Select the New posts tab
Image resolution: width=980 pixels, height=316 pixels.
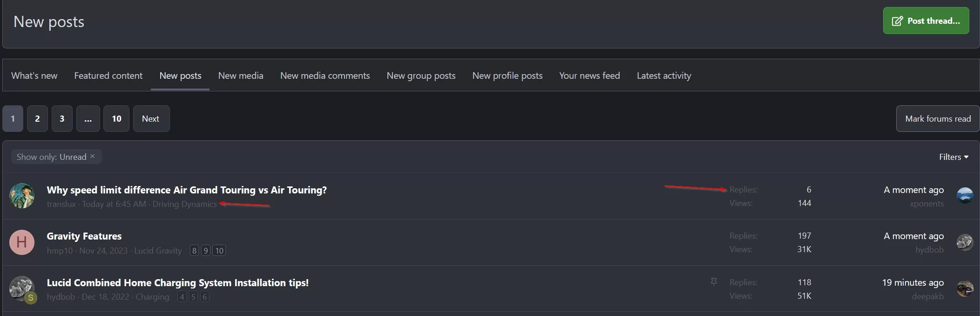[x=180, y=76]
